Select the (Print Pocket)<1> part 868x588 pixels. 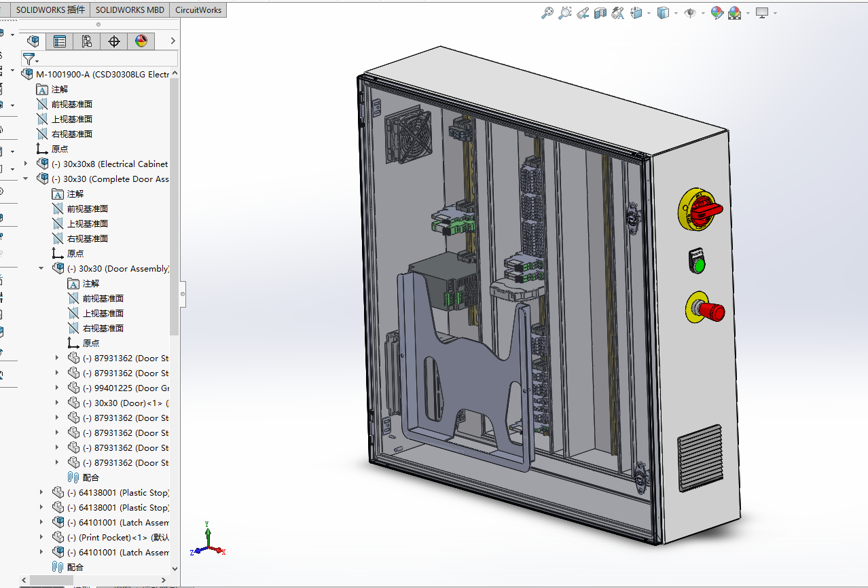click(118, 537)
